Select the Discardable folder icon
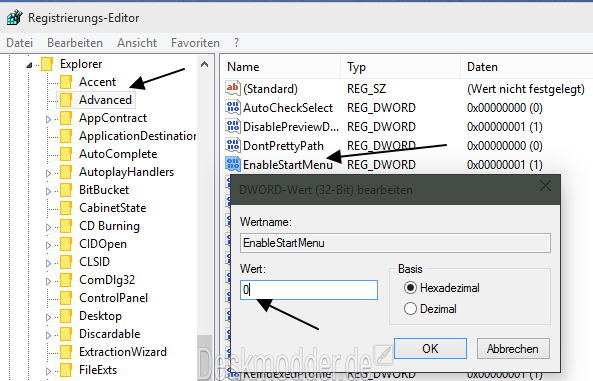 pos(66,334)
